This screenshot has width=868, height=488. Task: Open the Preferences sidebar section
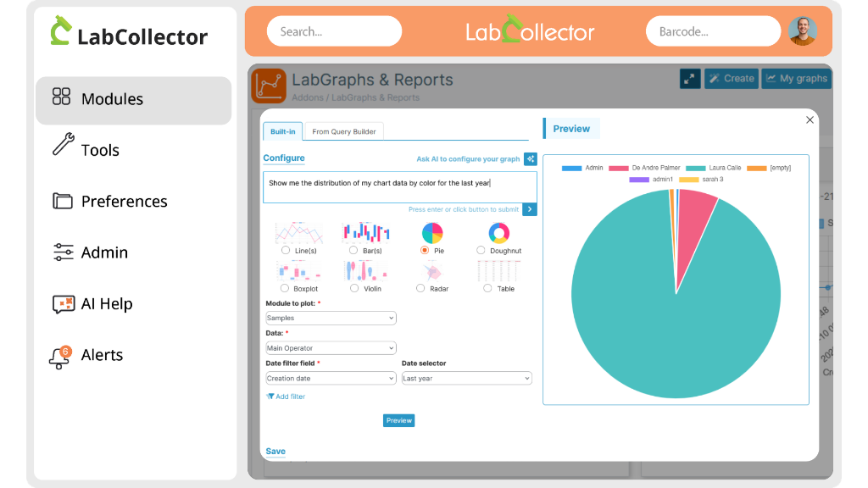tap(124, 202)
